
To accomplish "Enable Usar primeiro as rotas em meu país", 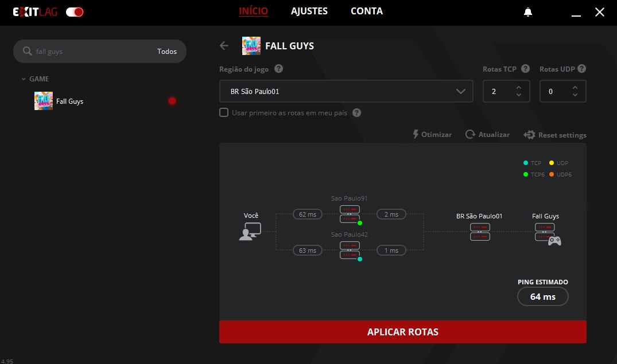I will pyautogui.click(x=224, y=113).
